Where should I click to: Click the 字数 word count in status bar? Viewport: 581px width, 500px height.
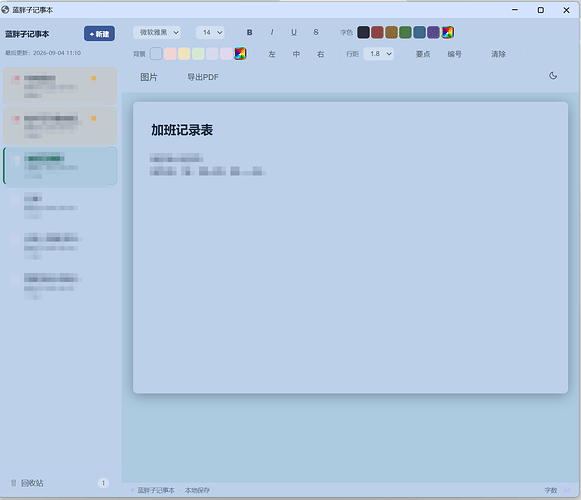pos(557,490)
